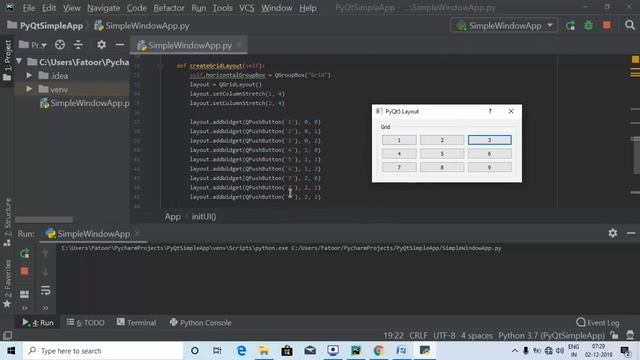The height and width of the screenshot is (360, 640).
Task: Click button 6 in PyQt5 Layout window
Action: pos(489,154)
